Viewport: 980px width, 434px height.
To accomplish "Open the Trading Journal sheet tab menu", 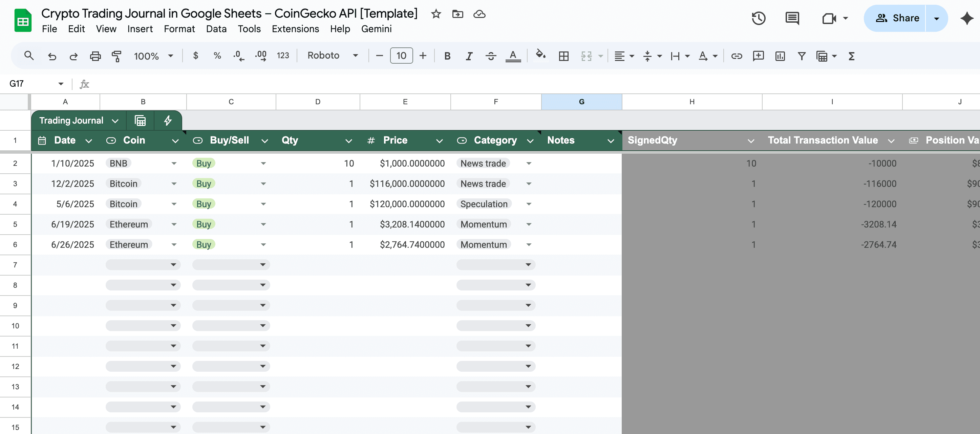I will click(115, 121).
